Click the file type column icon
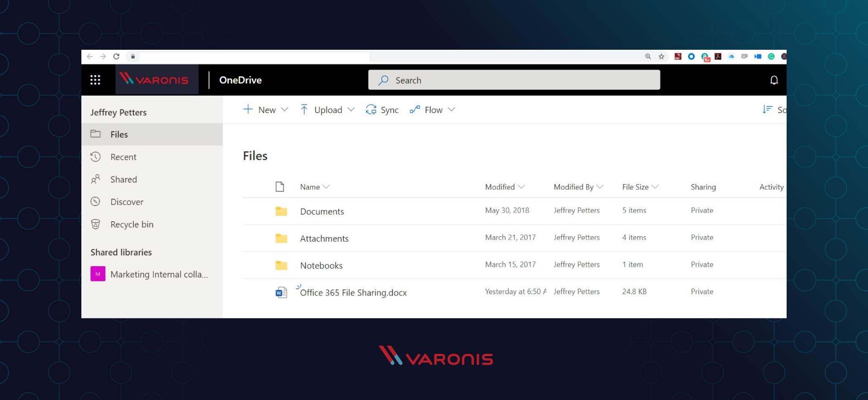 (x=280, y=187)
